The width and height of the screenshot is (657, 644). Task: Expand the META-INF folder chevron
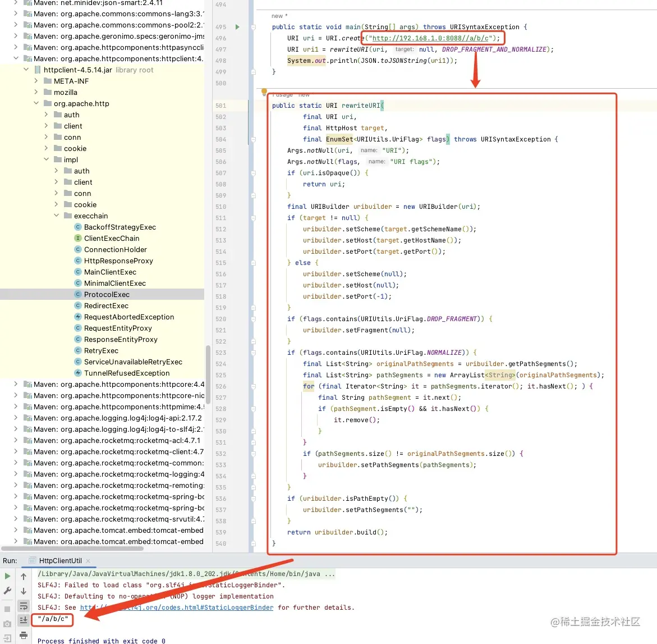pyautogui.click(x=36, y=80)
